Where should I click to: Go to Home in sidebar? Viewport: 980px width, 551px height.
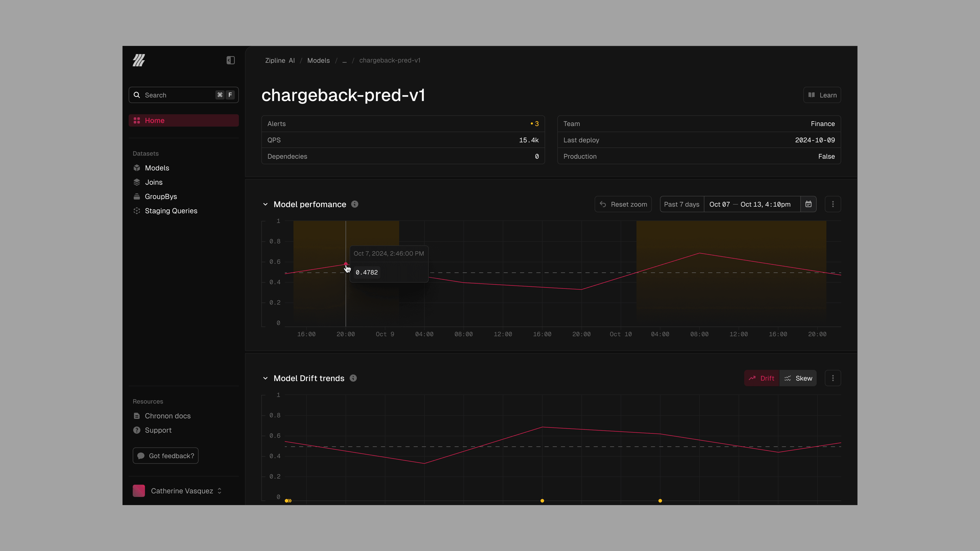click(x=184, y=121)
